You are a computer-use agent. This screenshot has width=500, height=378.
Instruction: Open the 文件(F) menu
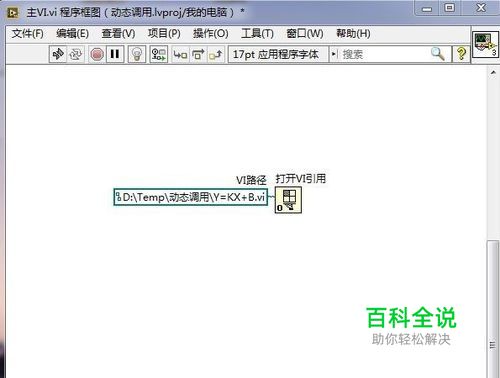pyautogui.click(x=27, y=34)
